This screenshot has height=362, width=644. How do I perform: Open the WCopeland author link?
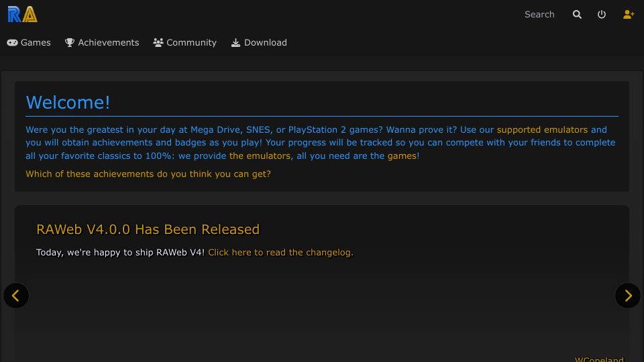[x=599, y=359]
